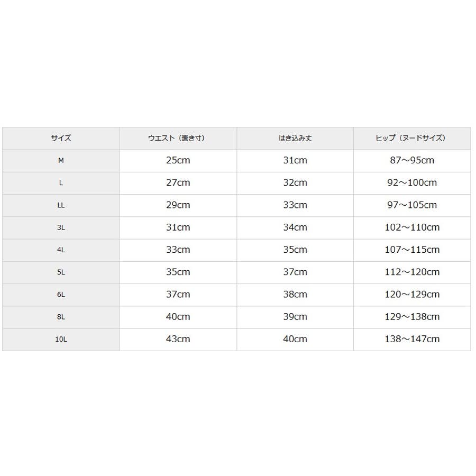This screenshot has width=476, height=476.
Task: Select the 5L size row label
Action: 61,272
